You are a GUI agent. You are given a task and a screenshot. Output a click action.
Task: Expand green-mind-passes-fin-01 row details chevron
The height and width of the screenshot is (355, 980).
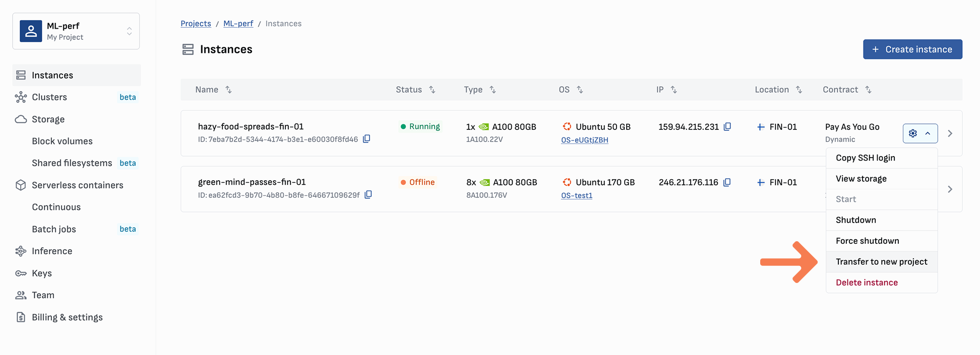tap(950, 189)
